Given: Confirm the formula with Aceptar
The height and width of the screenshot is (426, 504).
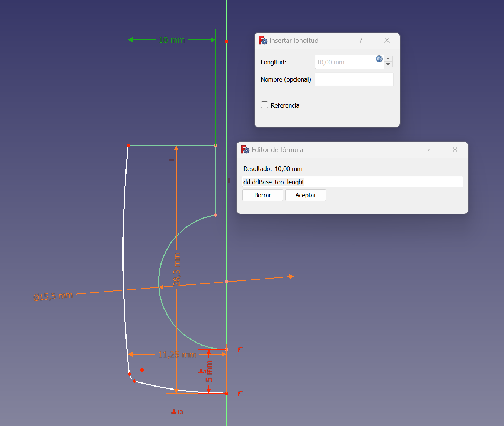Looking at the screenshot, I should click(x=305, y=195).
